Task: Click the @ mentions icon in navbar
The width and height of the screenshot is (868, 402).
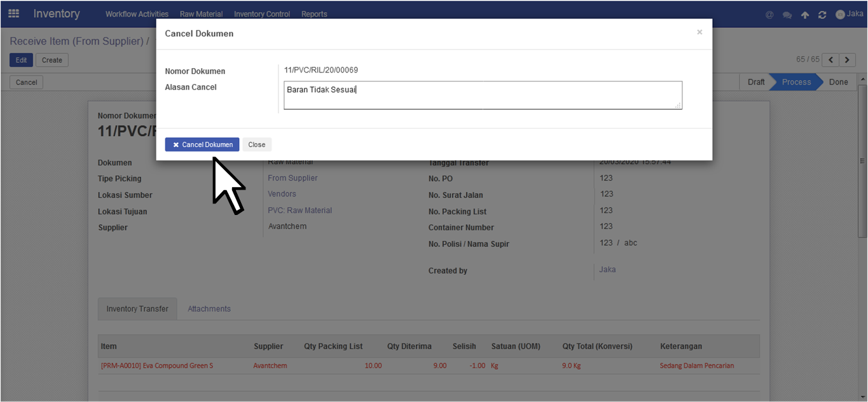Action: click(769, 15)
